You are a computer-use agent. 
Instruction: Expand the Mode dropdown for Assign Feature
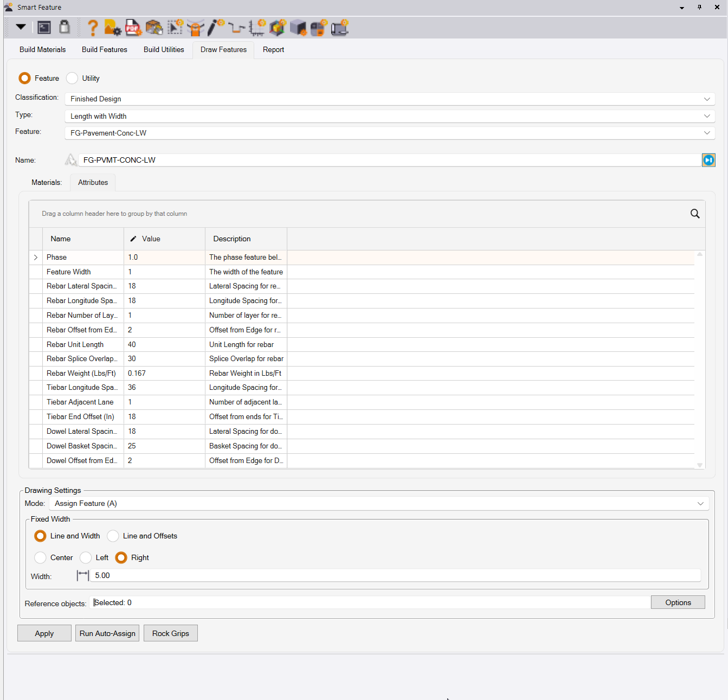pyautogui.click(x=378, y=504)
